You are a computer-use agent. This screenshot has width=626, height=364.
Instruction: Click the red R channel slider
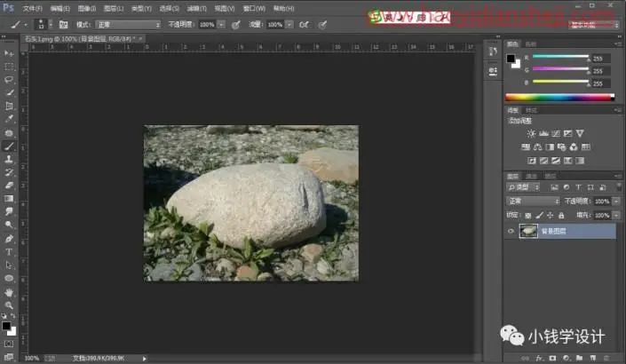560,57
